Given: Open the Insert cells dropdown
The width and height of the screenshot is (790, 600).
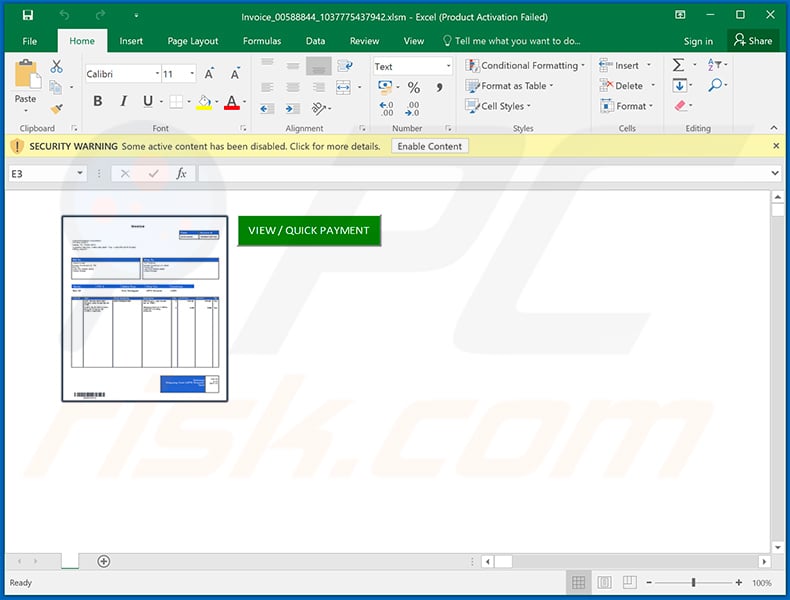Looking at the screenshot, I should coord(649,65).
